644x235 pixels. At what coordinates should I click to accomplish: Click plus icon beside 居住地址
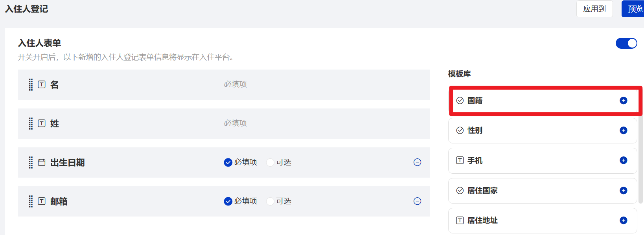click(x=623, y=220)
